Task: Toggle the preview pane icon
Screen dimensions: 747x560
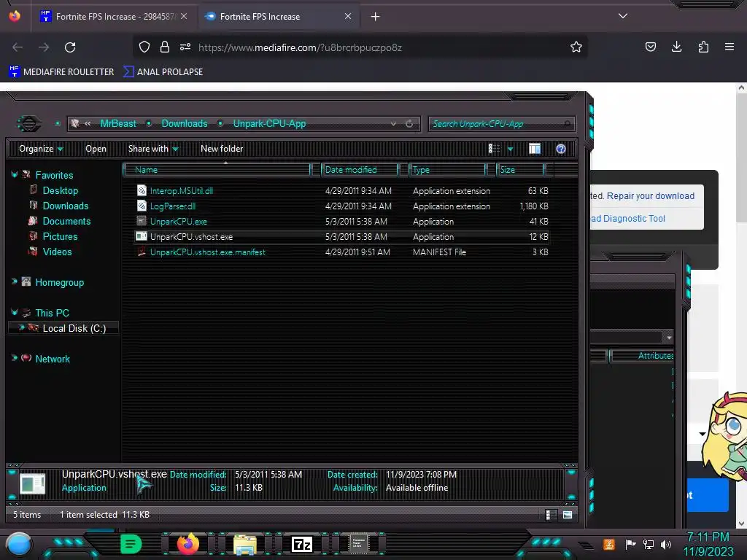Action: pos(535,149)
